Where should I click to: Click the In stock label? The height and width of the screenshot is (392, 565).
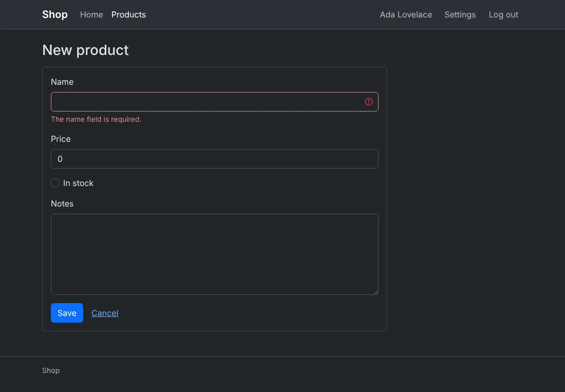[78, 183]
